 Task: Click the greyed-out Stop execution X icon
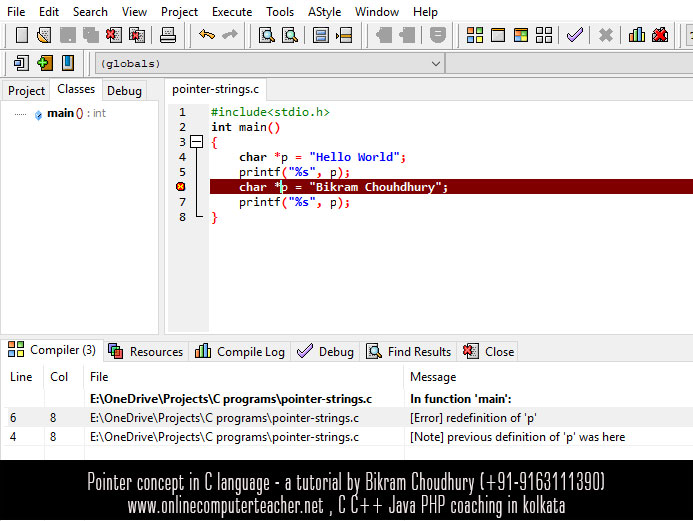point(605,35)
